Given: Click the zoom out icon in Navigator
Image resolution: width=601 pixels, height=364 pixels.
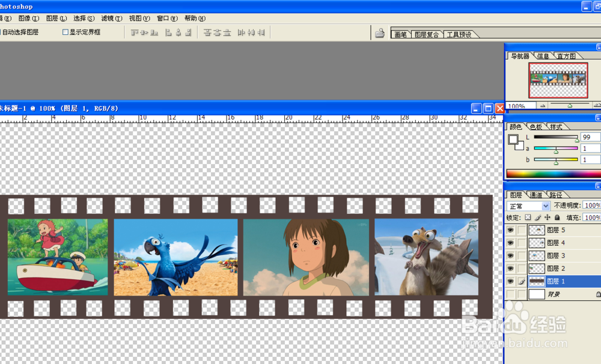Looking at the screenshot, I should tap(543, 105).
